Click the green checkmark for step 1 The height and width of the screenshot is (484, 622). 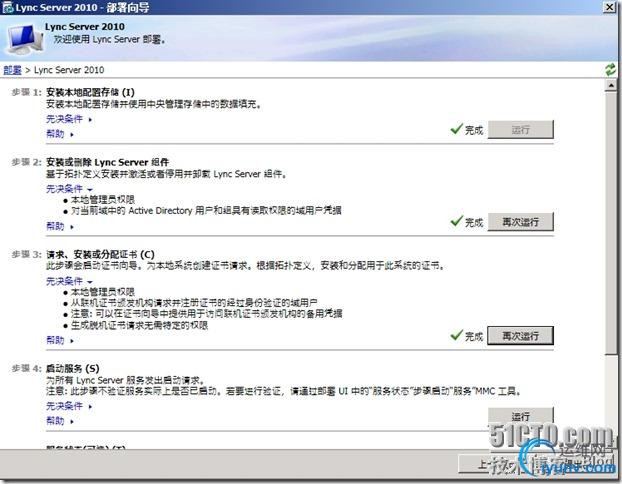pos(457,129)
